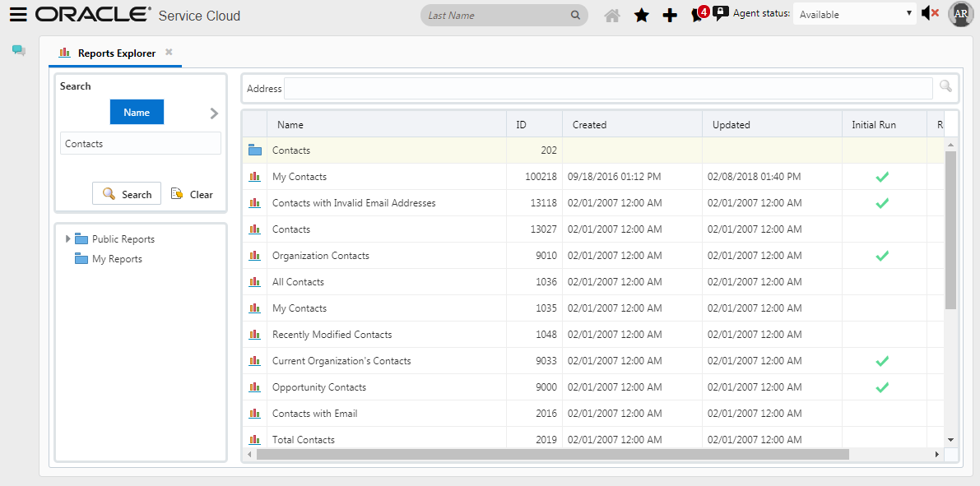Sort by the Initial Run column header

click(885, 124)
